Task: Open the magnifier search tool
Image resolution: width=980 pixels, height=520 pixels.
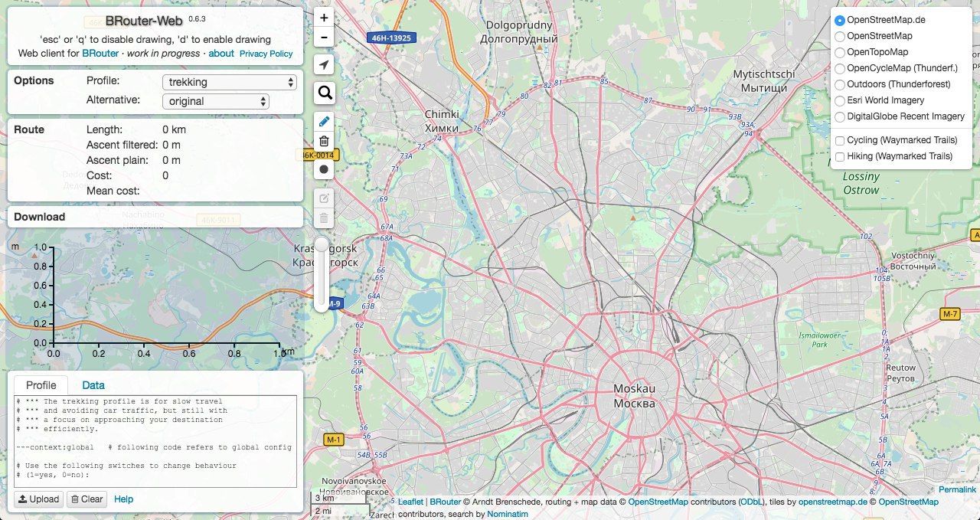Action: pos(325,93)
